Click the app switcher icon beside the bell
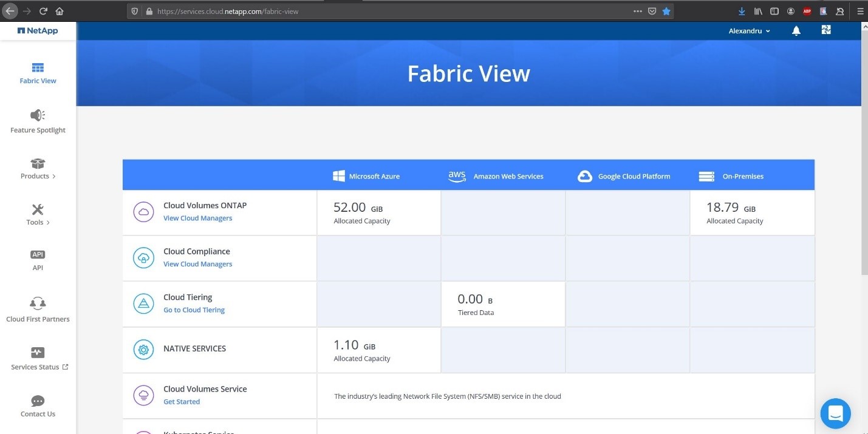868x434 pixels. tap(826, 30)
